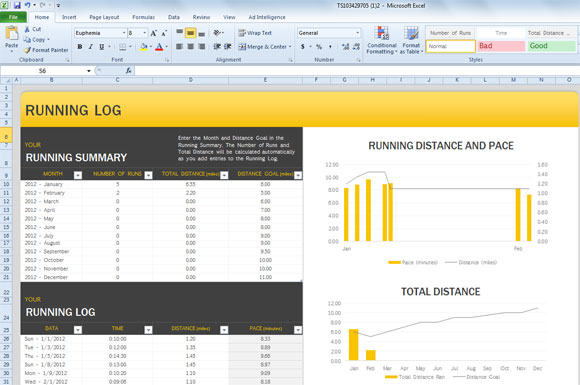Open the File tab

click(x=13, y=17)
